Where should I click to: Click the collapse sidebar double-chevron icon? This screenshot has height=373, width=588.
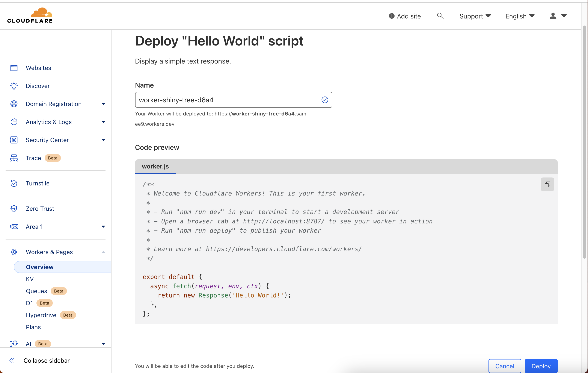point(12,361)
